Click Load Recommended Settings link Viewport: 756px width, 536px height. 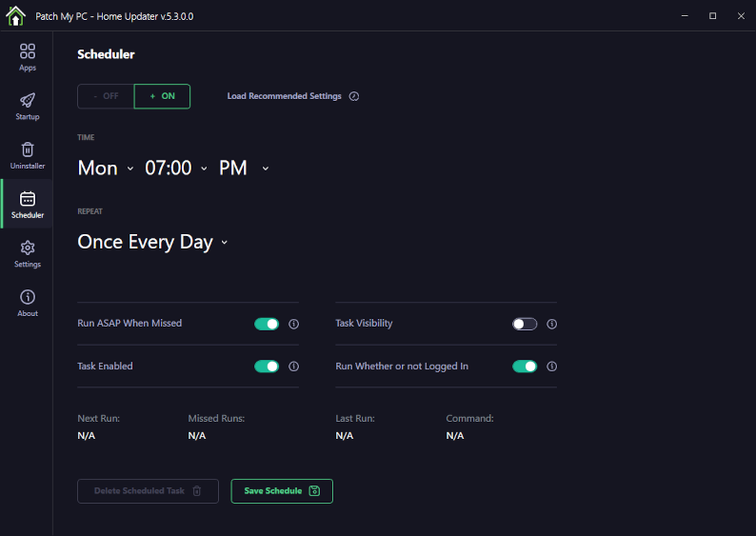(284, 96)
